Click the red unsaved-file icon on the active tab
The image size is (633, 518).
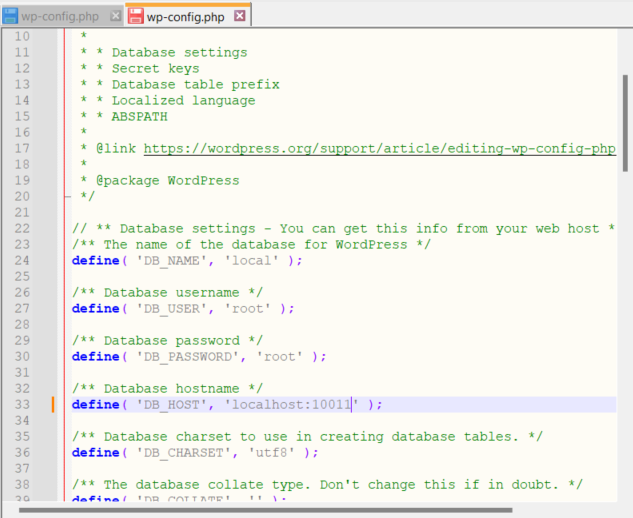[135, 17]
